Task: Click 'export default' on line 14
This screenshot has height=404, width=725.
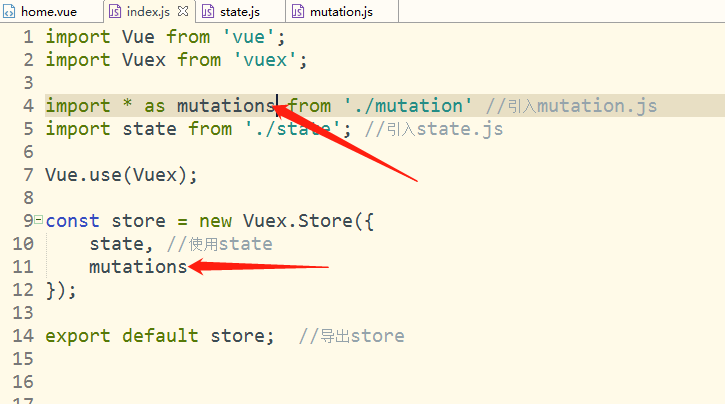Action: (122, 336)
